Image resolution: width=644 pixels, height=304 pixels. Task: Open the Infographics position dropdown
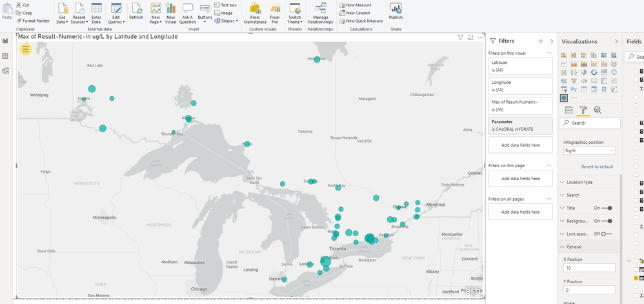point(589,150)
